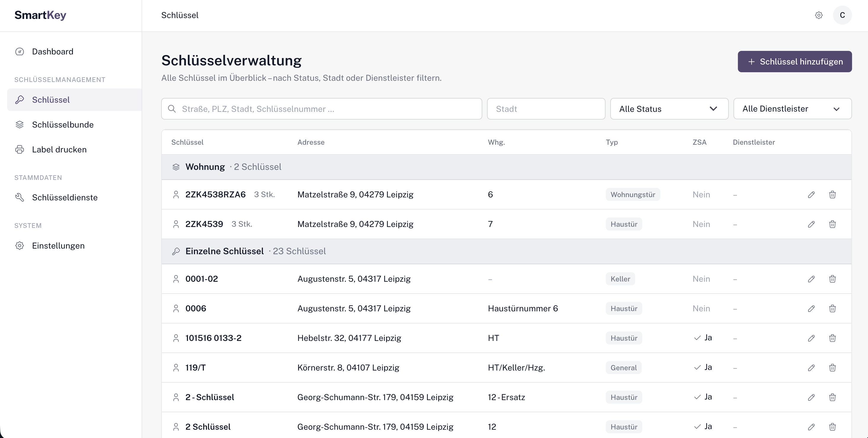Click the SmartKey logo
Viewport: 868px width, 438px height.
coord(40,15)
